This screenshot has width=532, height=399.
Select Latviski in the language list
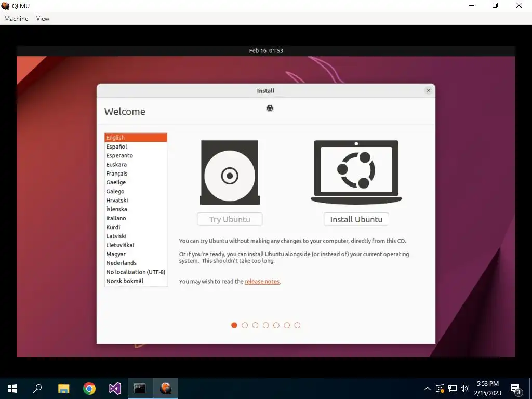(136, 236)
